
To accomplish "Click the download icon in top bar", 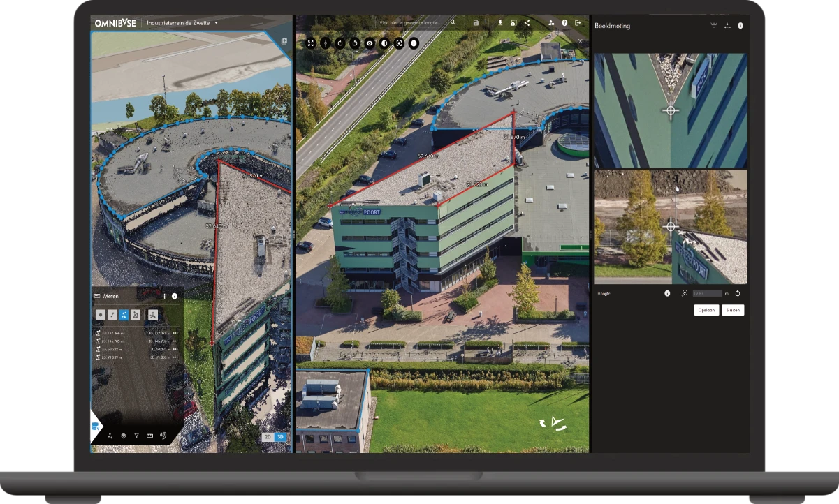I will (x=500, y=23).
